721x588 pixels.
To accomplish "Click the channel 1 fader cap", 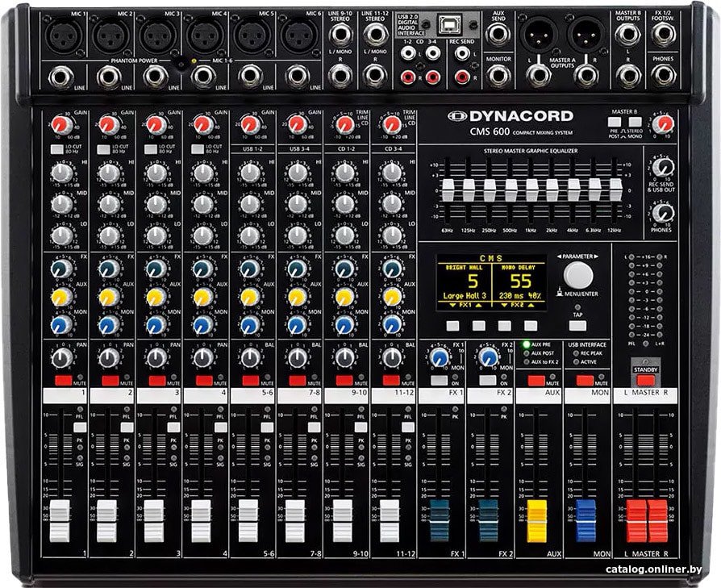I will [60, 520].
